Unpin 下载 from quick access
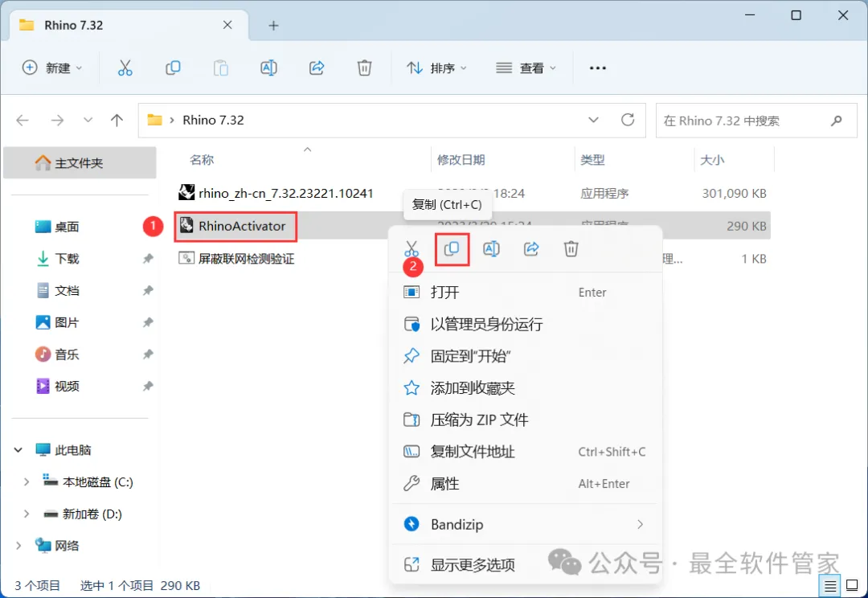 point(148,259)
